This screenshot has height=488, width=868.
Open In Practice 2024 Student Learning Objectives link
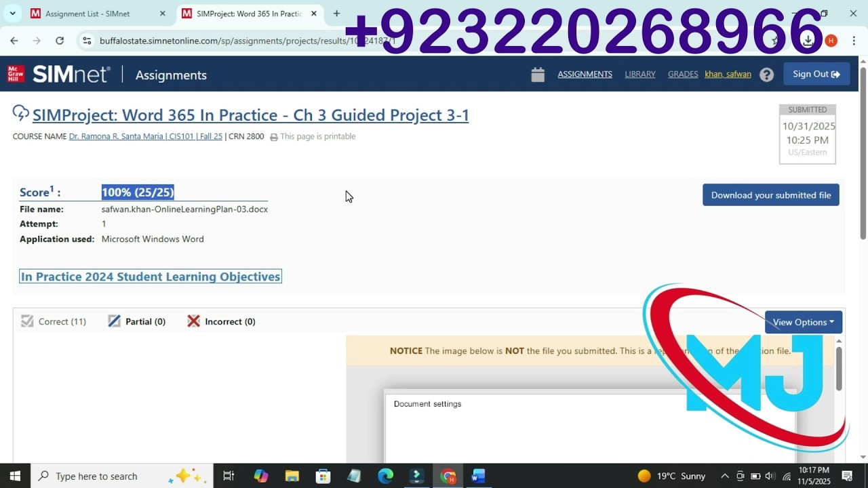pyautogui.click(x=151, y=277)
